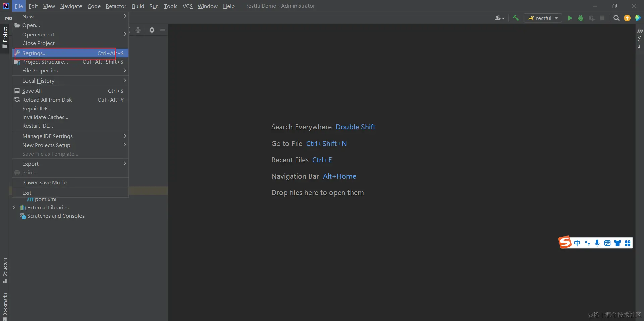This screenshot has width=644, height=321.
Task: Hide the Project panel with minus icon
Action: (x=163, y=30)
